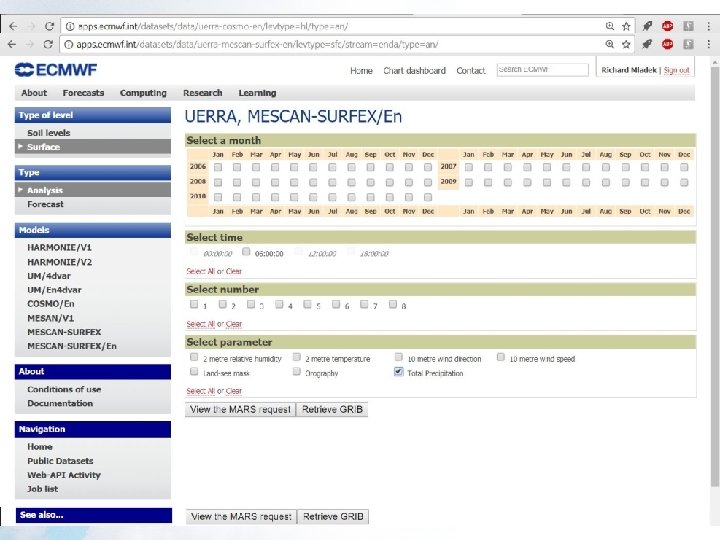
Task: Select the COSMO/En model
Action: click(x=51, y=304)
